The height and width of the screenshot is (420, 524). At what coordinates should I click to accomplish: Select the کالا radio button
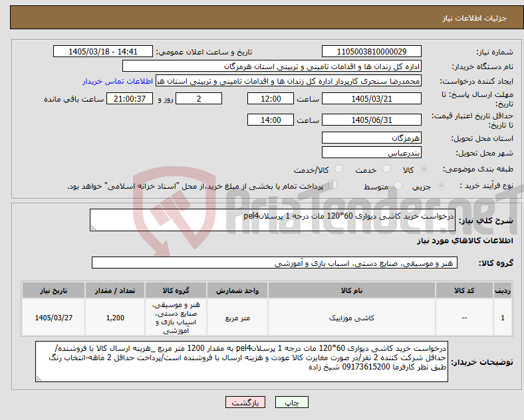(424, 169)
